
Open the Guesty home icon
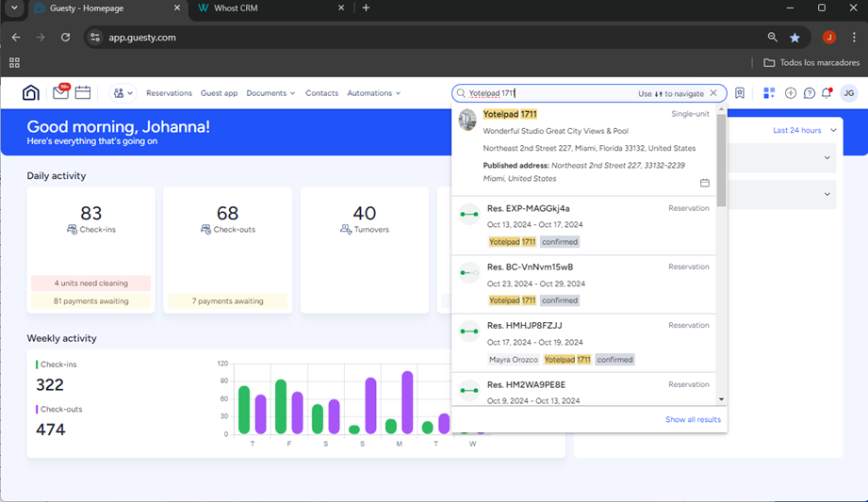pos(31,92)
